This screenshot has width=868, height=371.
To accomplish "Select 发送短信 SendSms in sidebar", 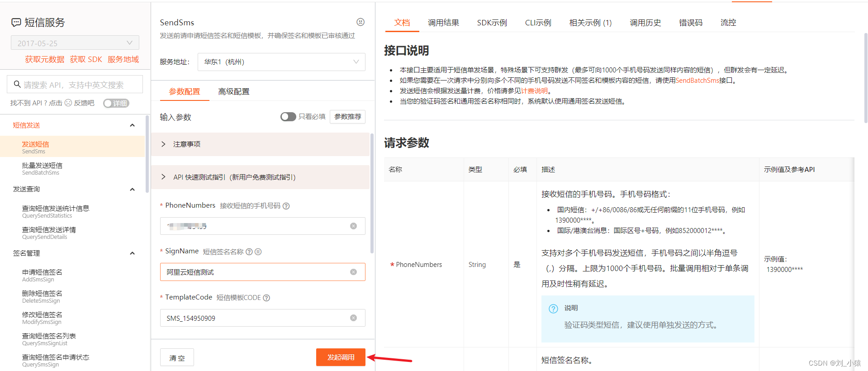I will point(72,147).
